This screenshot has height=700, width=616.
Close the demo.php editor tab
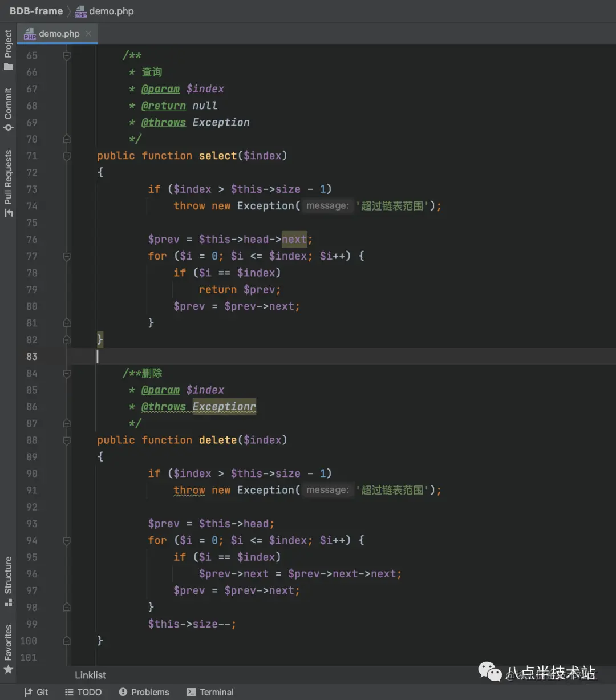click(88, 34)
